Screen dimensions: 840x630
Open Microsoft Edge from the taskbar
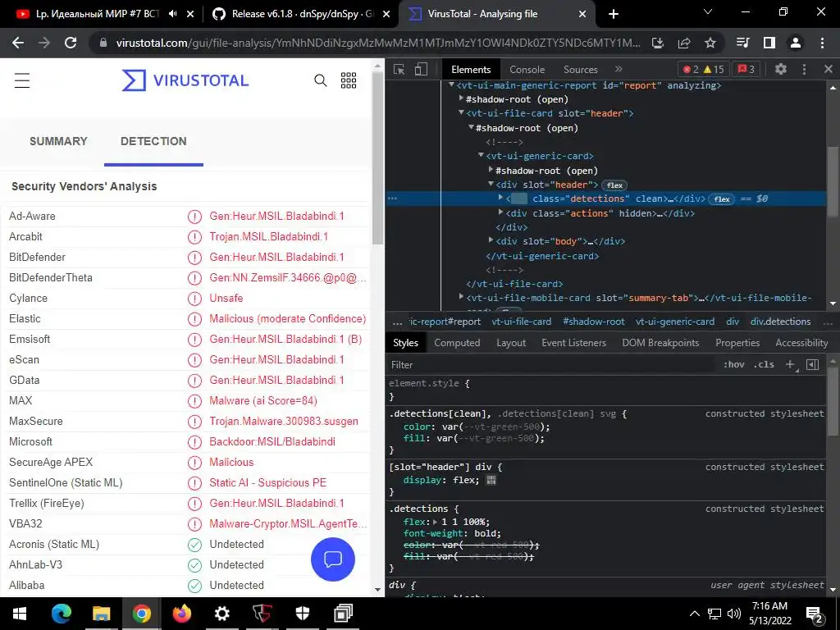pyautogui.click(x=61, y=614)
